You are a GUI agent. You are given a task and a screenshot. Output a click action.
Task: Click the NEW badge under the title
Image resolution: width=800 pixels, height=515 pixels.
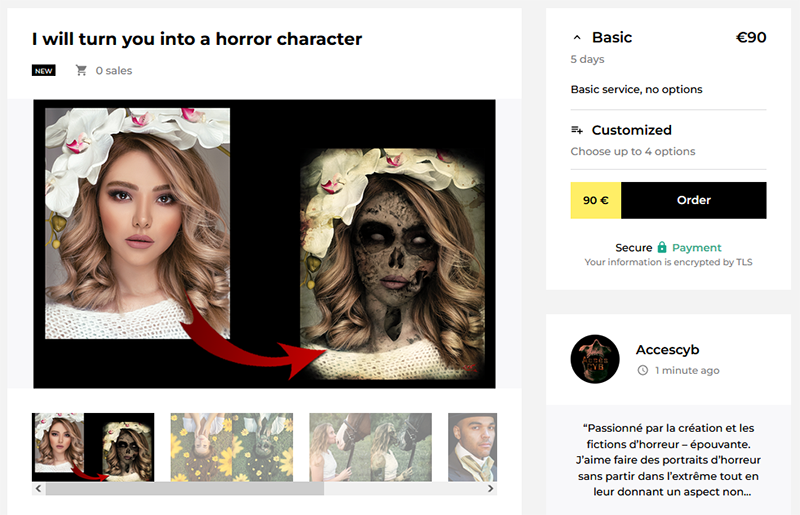44,70
